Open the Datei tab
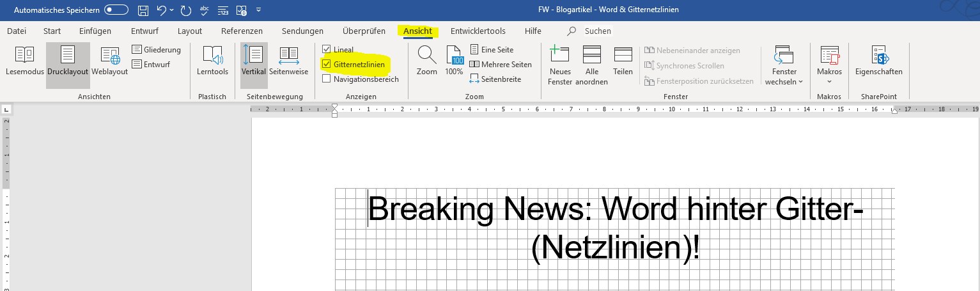The height and width of the screenshot is (291, 980). pyautogui.click(x=17, y=31)
